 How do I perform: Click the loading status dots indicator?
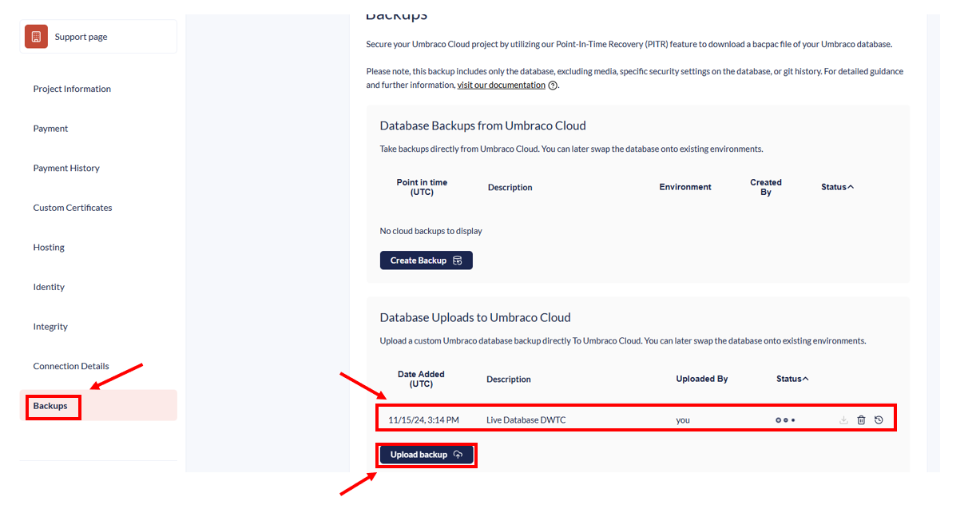(x=785, y=420)
